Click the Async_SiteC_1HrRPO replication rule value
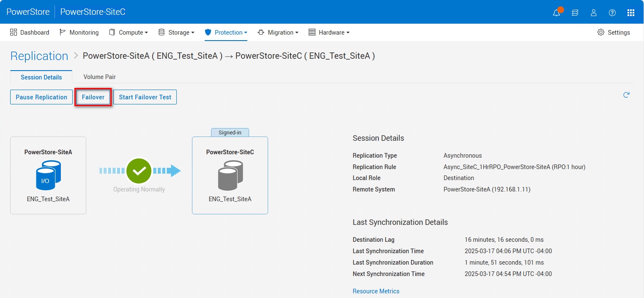Image resolution: width=644 pixels, height=298 pixels. coord(515,167)
